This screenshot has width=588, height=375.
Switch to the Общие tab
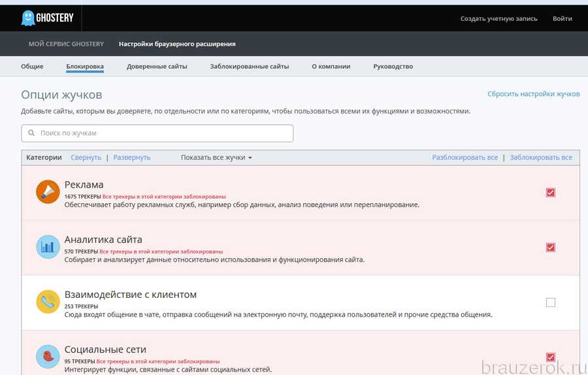click(32, 67)
